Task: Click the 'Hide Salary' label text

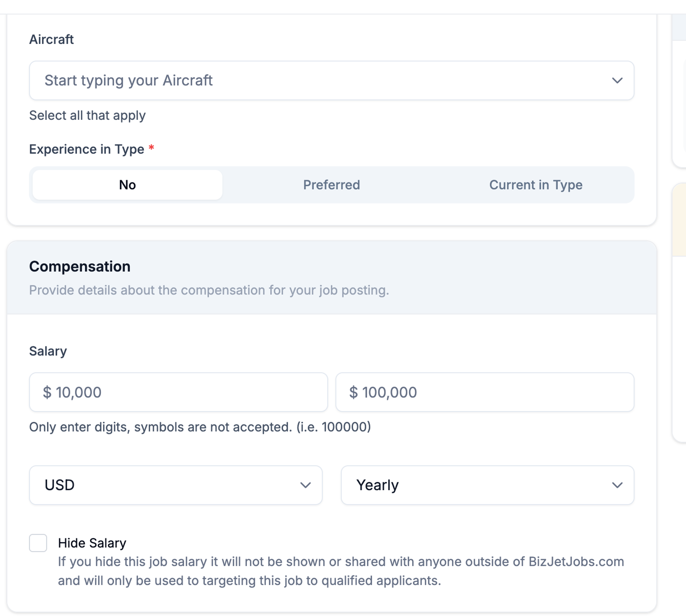Action: tap(92, 543)
